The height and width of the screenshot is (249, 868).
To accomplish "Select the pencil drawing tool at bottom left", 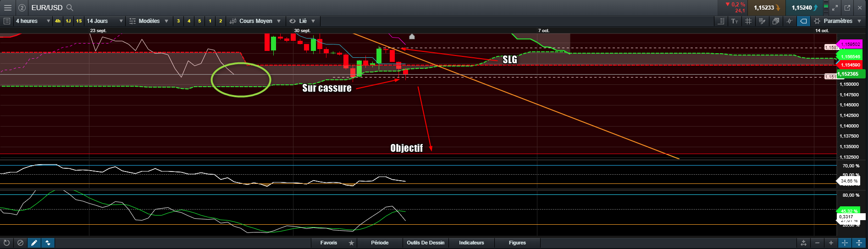I will [x=34, y=243].
